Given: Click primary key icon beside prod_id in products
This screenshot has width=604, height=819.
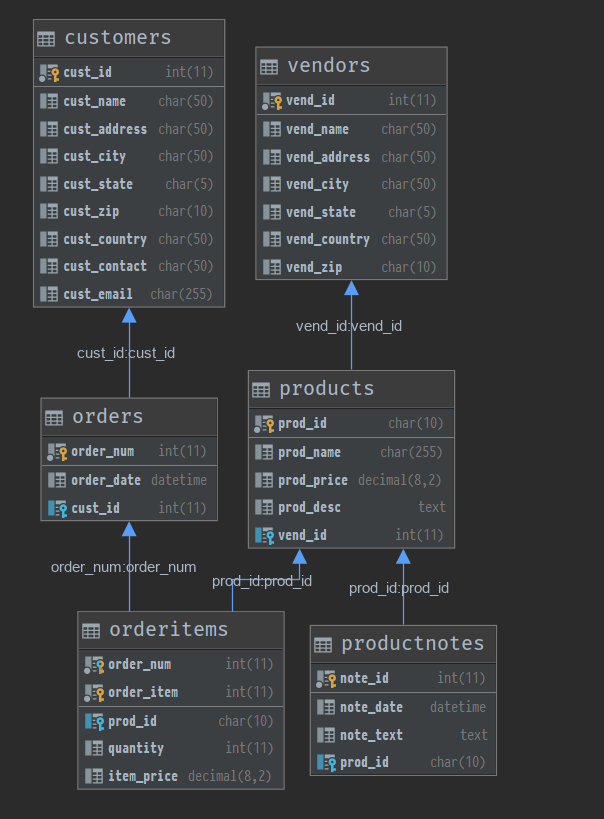Looking at the screenshot, I should pos(264,424).
